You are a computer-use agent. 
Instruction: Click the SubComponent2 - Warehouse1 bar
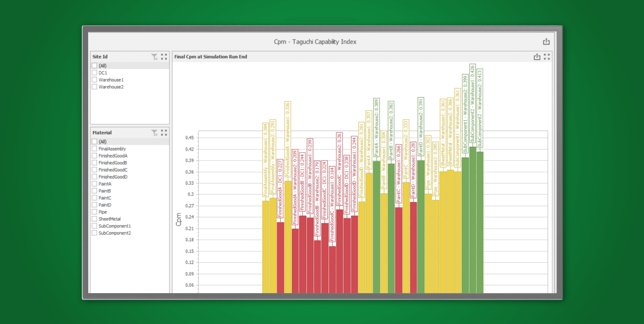click(473, 225)
